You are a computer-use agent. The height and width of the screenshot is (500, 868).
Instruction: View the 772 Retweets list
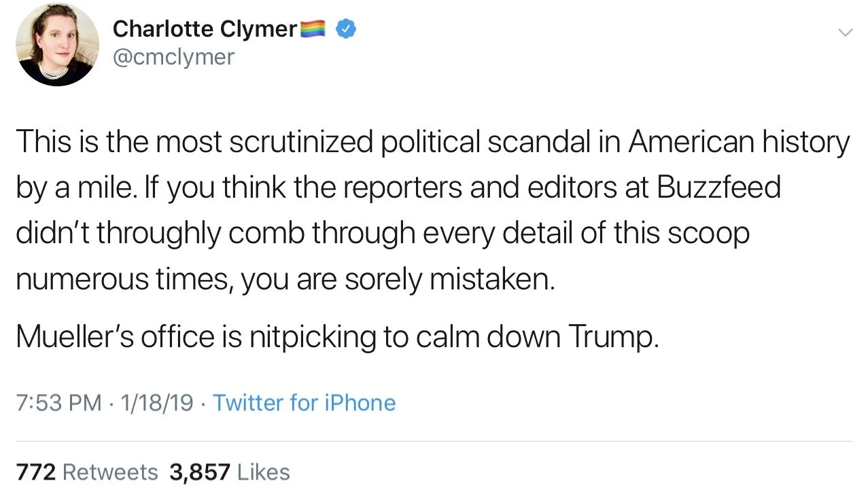tap(86, 472)
